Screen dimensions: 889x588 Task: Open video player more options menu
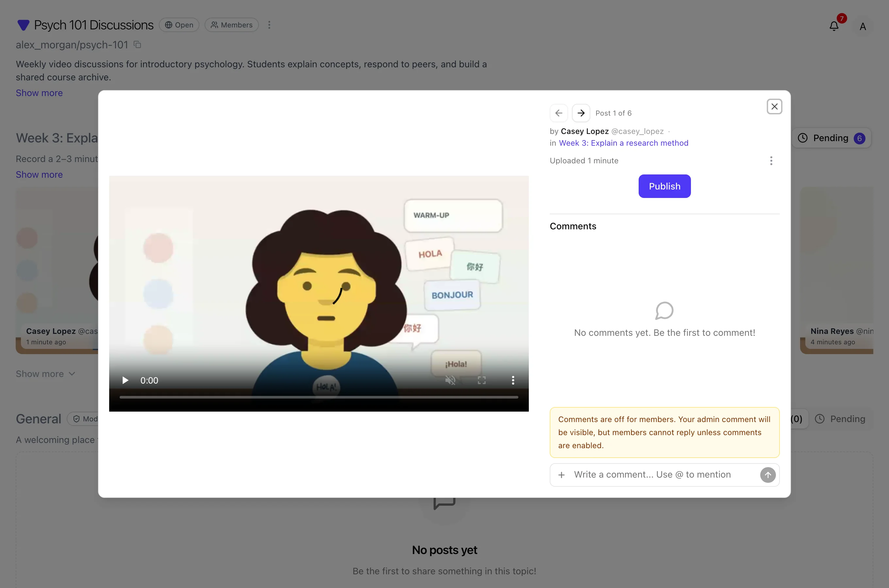click(x=513, y=380)
